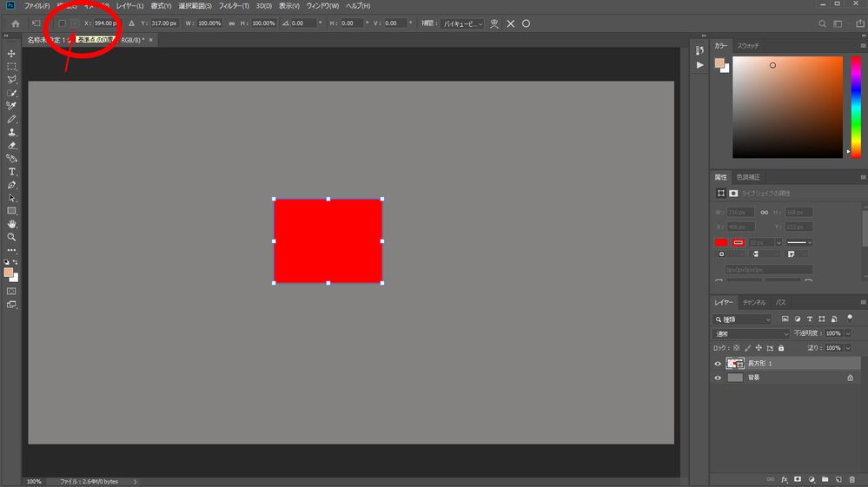Click the play Actions panel icon
This screenshot has height=487, width=868.
pos(699,65)
